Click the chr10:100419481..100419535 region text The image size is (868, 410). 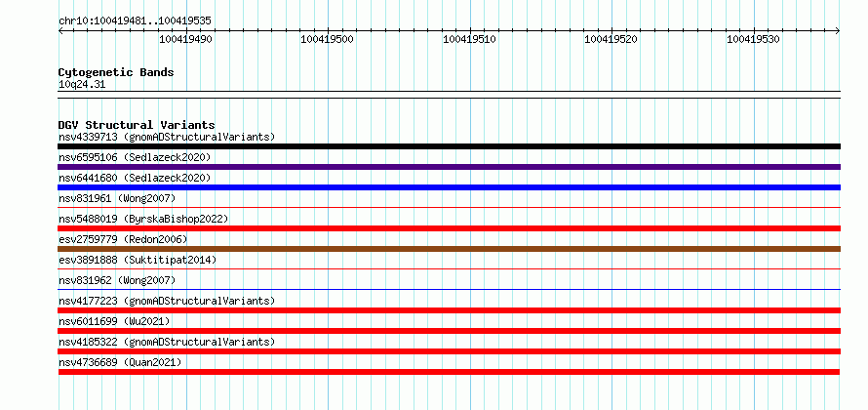point(135,21)
